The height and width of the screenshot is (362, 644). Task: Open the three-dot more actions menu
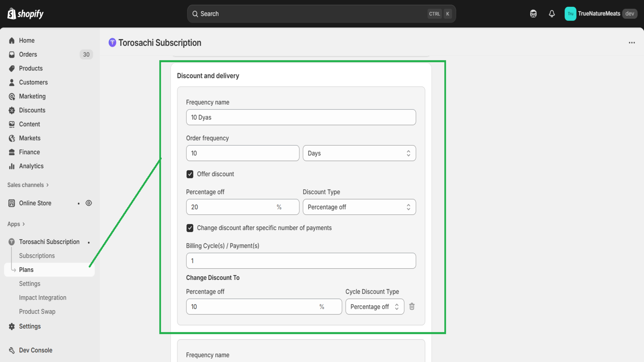pos(632,43)
